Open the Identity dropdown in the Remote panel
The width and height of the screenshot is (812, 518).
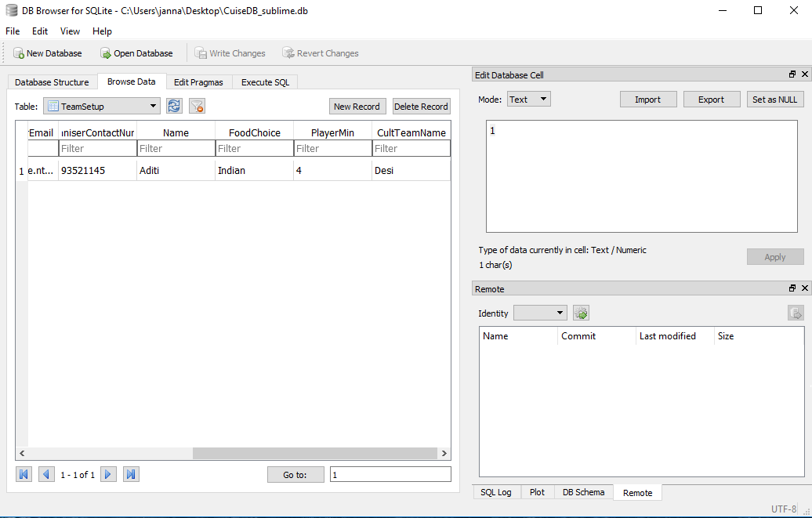click(540, 313)
